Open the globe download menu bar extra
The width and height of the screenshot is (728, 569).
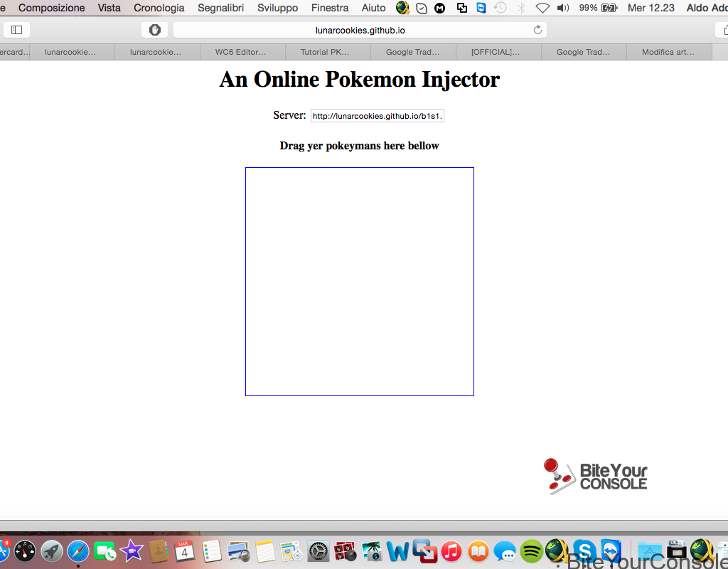pyautogui.click(x=402, y=8)
